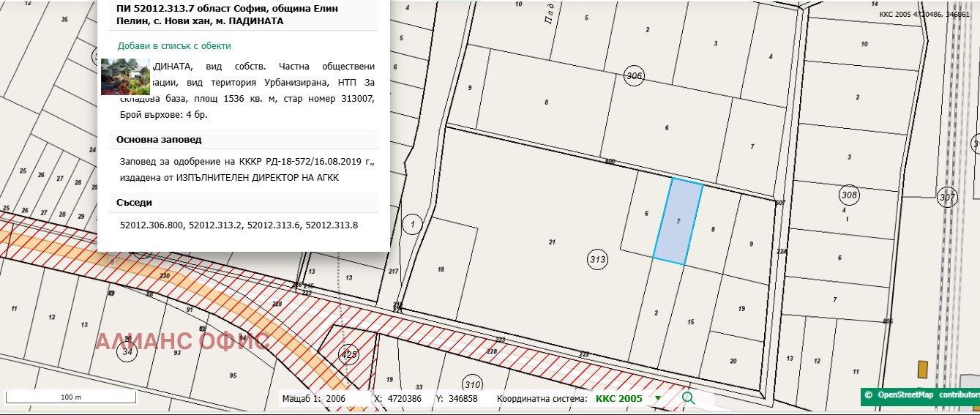Select the KKC 2005 coordinate system label
Viewport: 980px width, 415px height.
click(618, 399)
